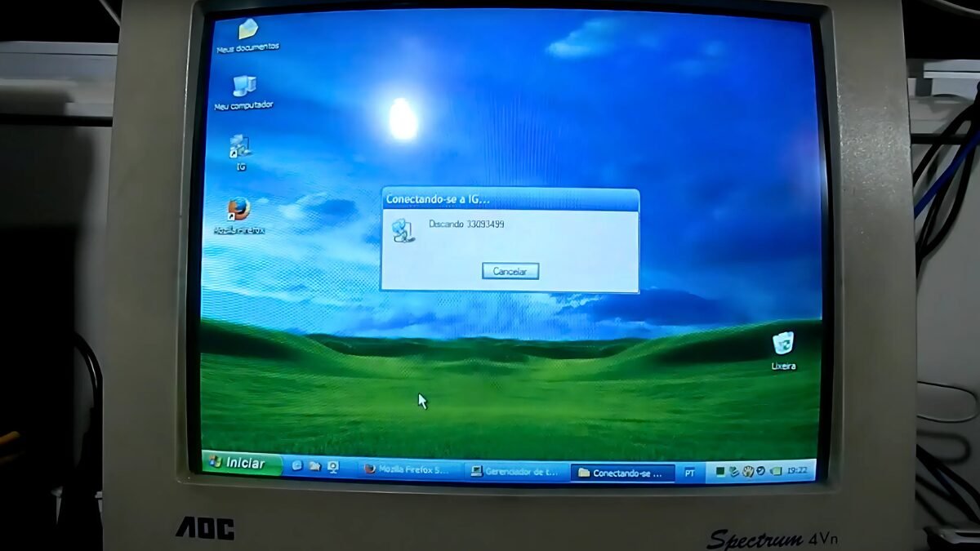Screen dimensions: 980x551
Task: Click the Iniciar start button
Action: click(242, 464)
